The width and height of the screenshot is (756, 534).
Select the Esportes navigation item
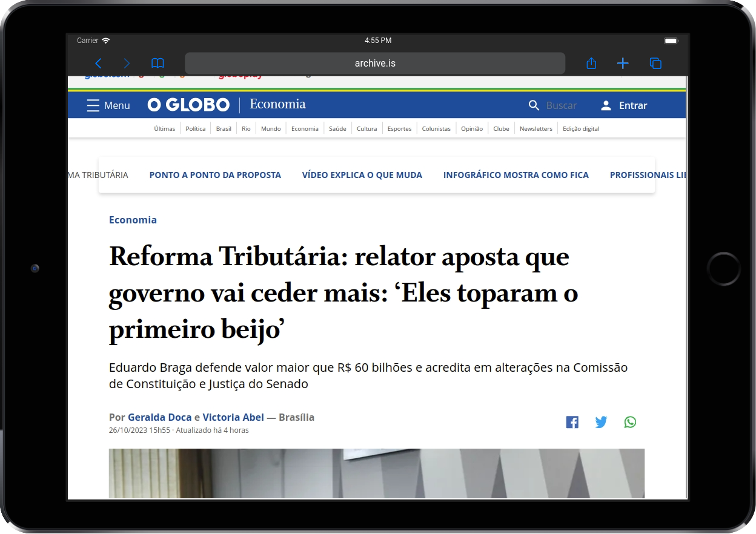pos(399,128)
